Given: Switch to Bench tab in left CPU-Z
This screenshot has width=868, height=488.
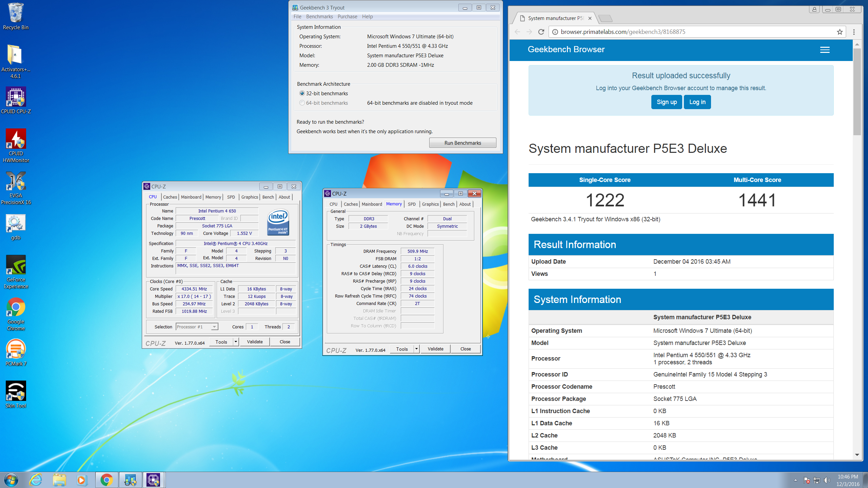Looking at the screenshot, I should click(x=268, y=197).
